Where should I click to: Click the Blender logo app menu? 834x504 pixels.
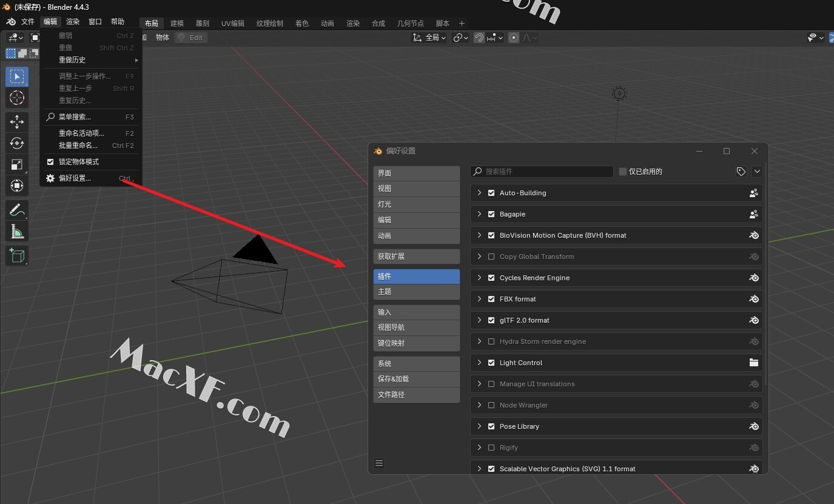11,22
